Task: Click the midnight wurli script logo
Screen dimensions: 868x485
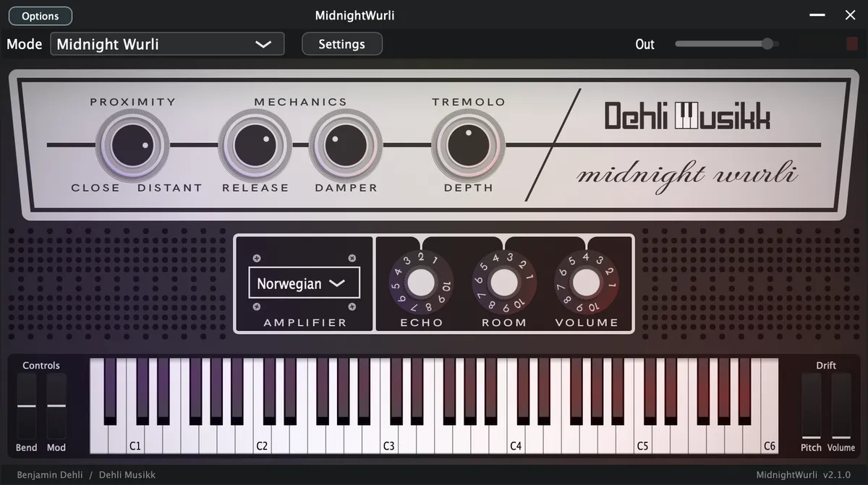Action: pyautogui.click(x=687, y=176)
